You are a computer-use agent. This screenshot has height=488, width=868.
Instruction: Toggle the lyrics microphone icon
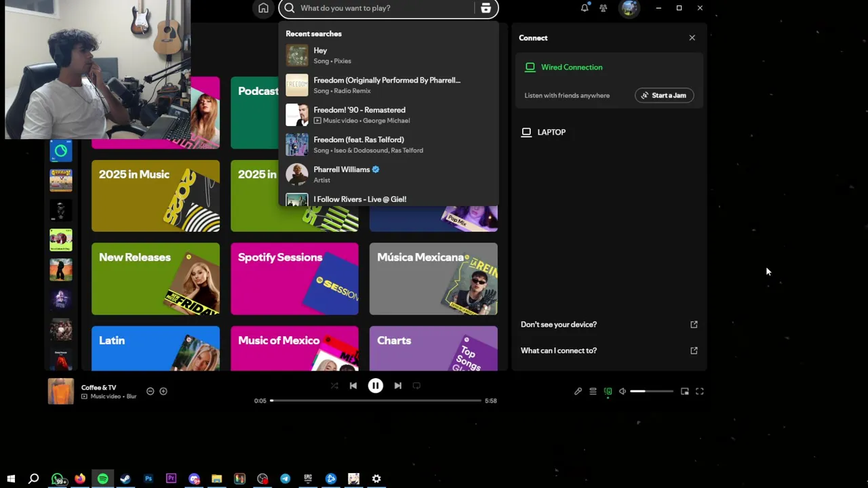578,391
